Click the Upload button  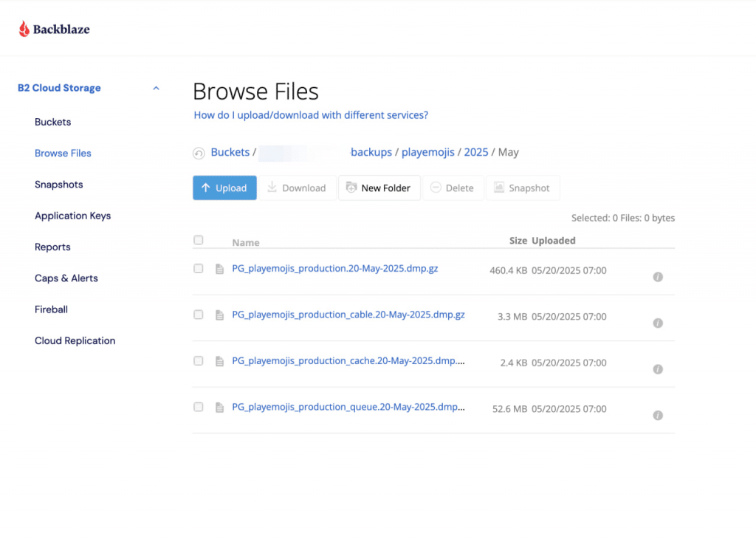[224, 188]
